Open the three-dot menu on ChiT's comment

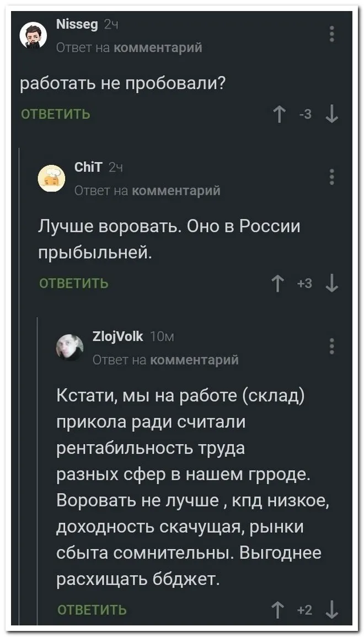click(331, 177)
